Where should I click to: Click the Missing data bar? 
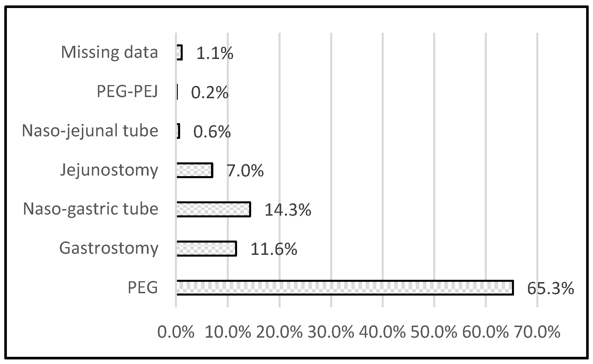tap(179, 53)
